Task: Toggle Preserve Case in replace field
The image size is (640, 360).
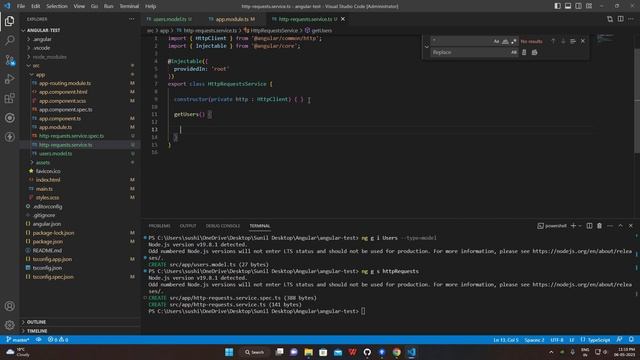Action: click(513, 52)
